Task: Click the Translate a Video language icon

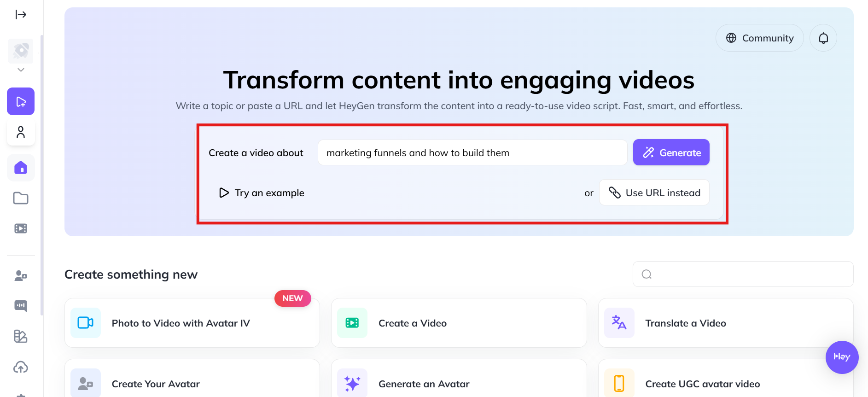Action: [x=619, y=323]
